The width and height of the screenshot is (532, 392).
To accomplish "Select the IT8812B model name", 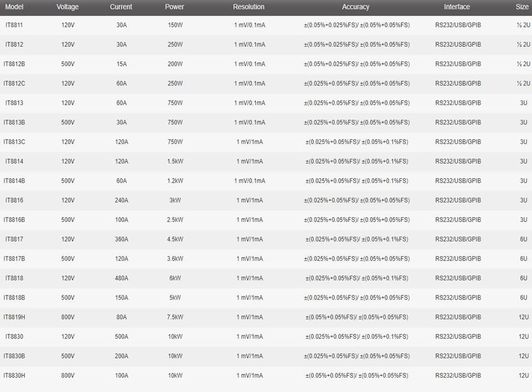I will pos(14,64).
